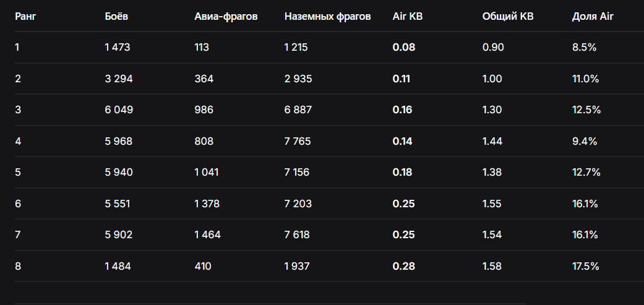Click the Air KB column header
Screen dimensions: 644x305
pos(407,17)
